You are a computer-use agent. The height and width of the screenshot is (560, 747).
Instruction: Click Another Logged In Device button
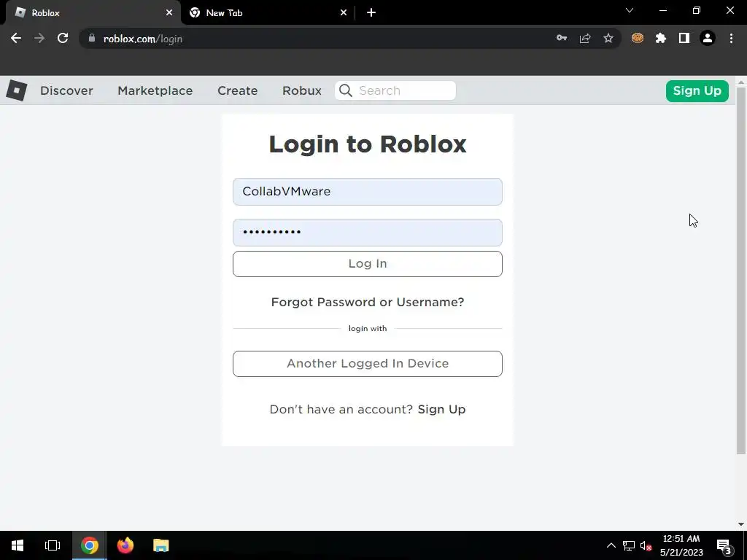pyautogui.click(x=368, y=364)
